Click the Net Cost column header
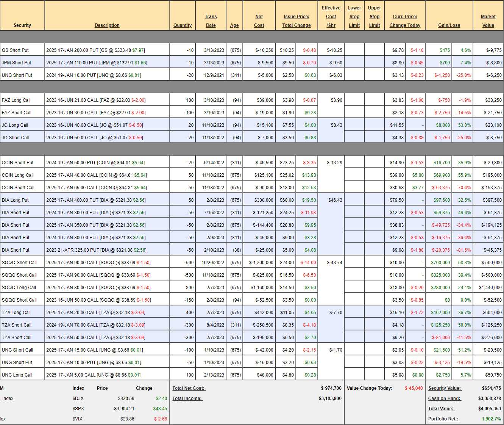This screenshot has width=504, height=425. coord(259,21)
